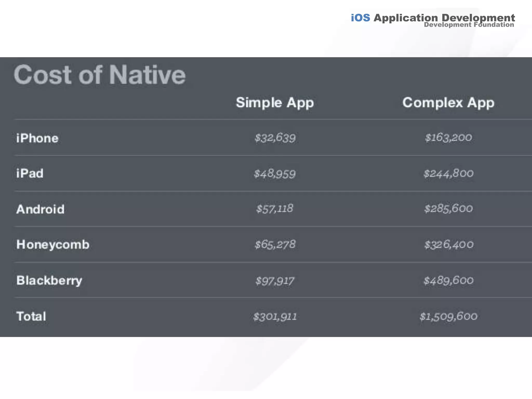Click the 'iOS Application Development' title
The image size is (532, 399).
[433, 18]
